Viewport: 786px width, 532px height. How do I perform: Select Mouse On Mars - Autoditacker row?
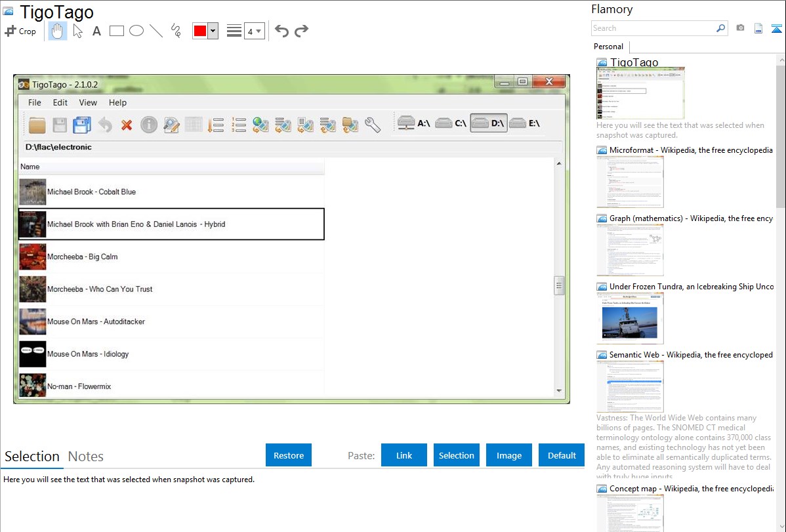pos(171,321)
